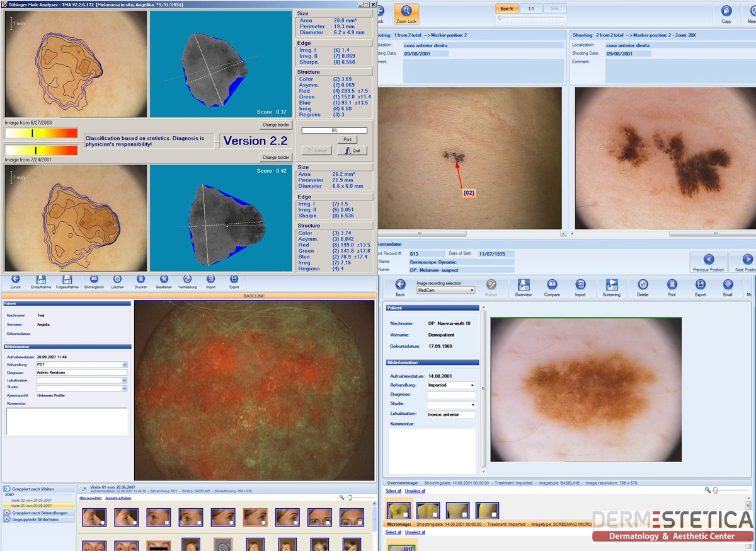Click Select all under Overviewimage bar
Viewport: 756px width, 551px height.
click(x=393, y=490)
